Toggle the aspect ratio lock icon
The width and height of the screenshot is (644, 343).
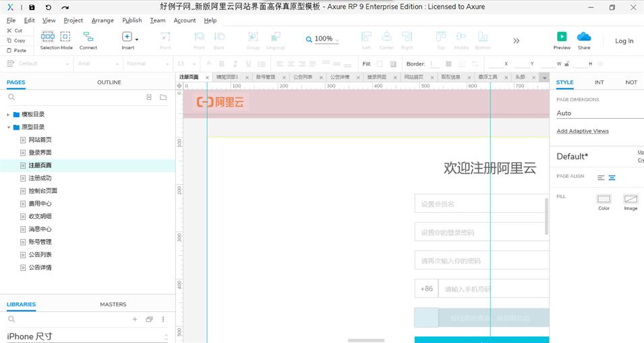[566, 63]
